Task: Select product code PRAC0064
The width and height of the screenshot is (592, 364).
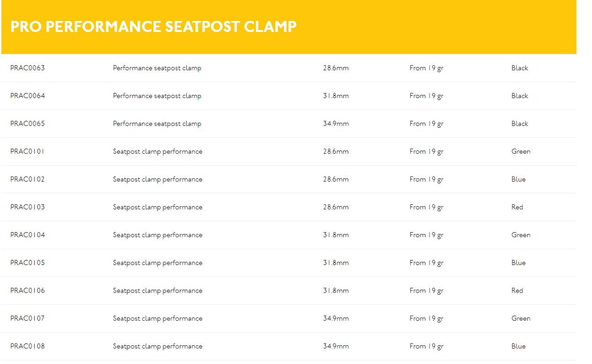Action: 27,96
